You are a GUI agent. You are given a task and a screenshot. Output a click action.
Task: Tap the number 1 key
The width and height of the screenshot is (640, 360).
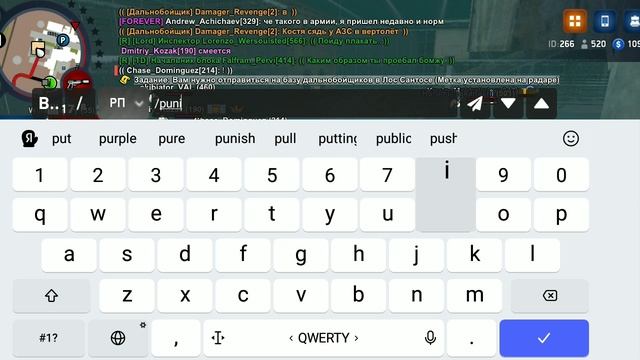[x=40, y=175]
